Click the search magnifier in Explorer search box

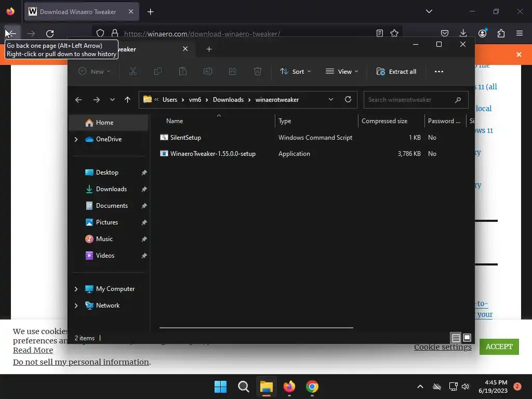coord(458,100)
